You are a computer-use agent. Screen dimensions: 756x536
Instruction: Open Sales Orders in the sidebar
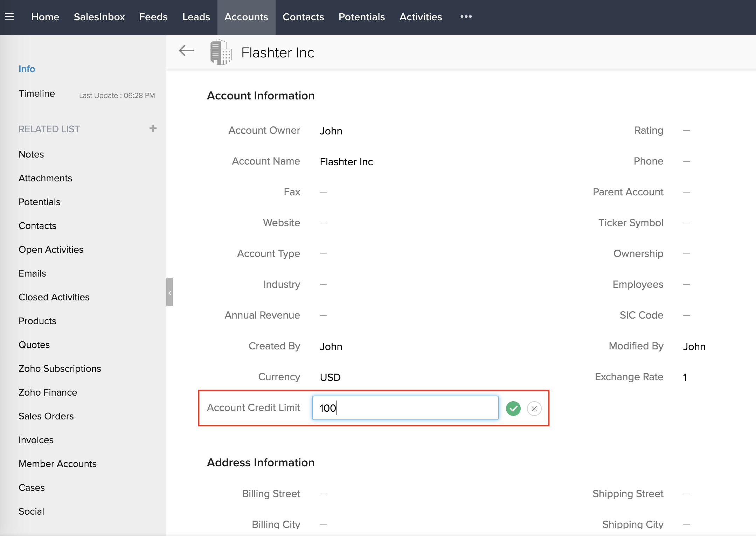point(46,416)
